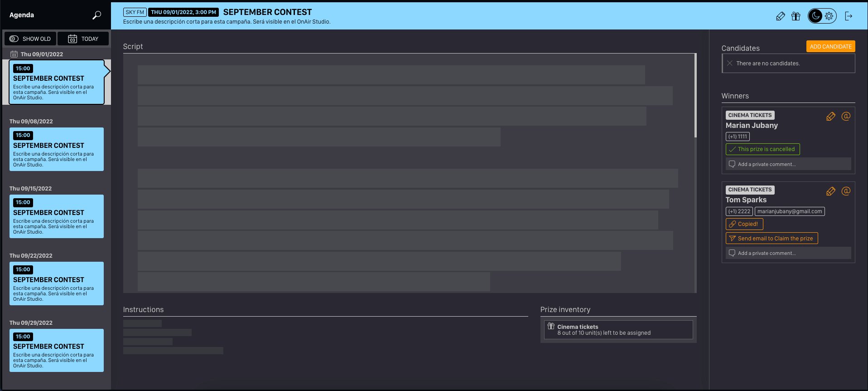Open the SEPTEMBER CONTEST card under Thu 09/08/2022
868x391 pixels.
click(57, 149)
